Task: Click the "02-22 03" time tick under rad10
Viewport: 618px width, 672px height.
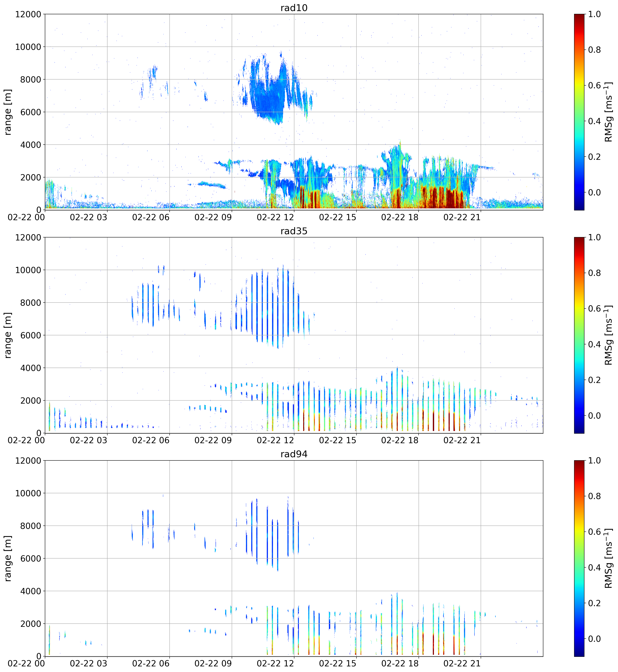Action: click(x=89, y=217)
